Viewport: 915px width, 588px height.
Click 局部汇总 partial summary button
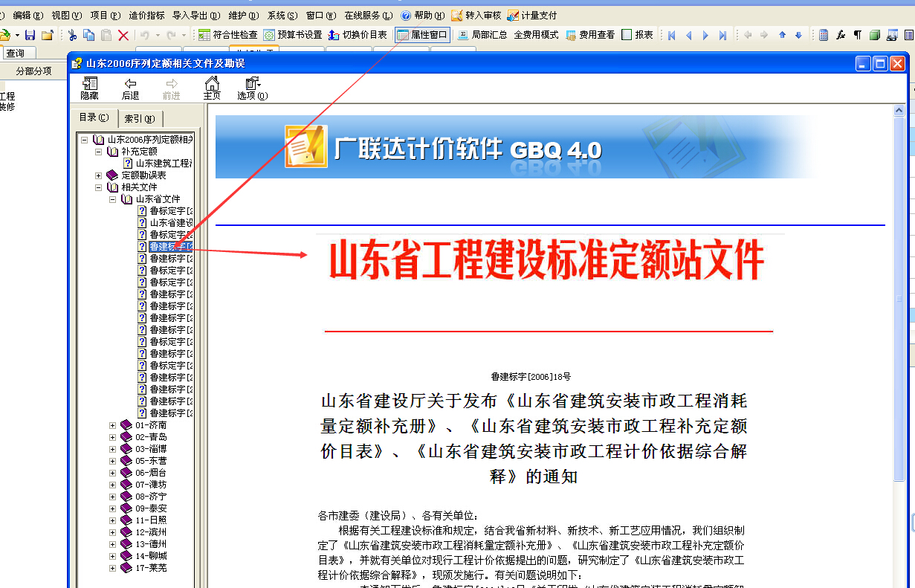pyautogui.click(x=482, y=35)
